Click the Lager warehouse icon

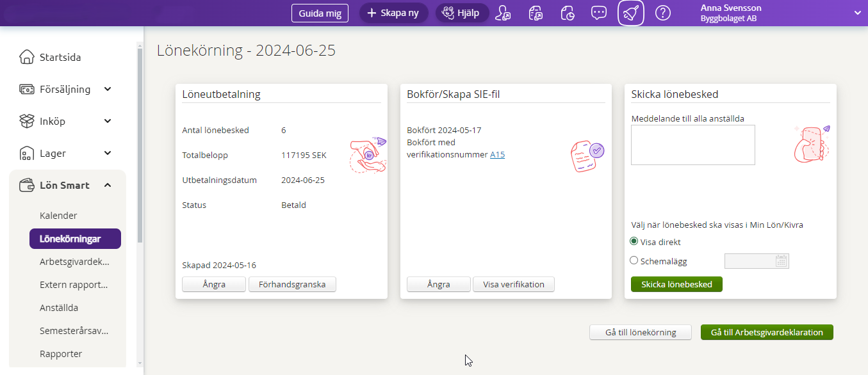click(26, 153)
